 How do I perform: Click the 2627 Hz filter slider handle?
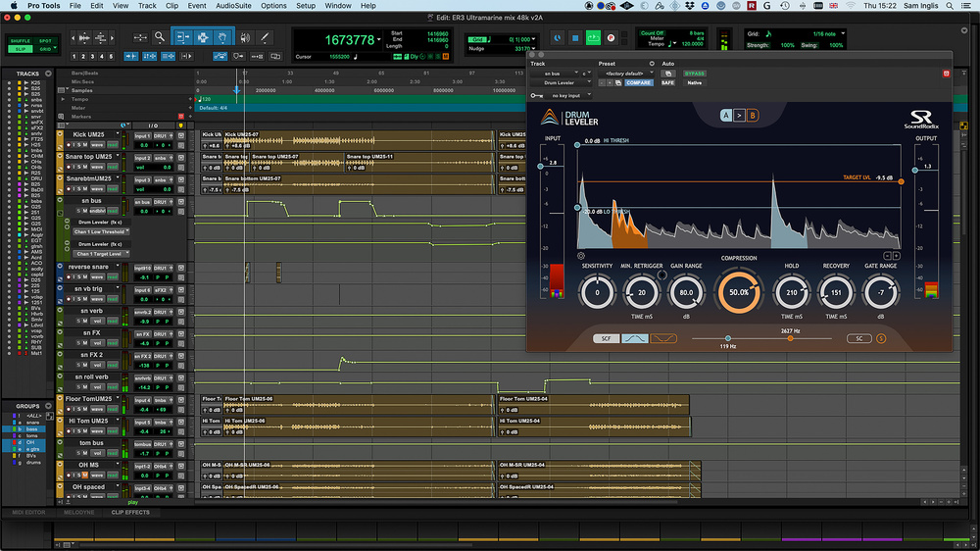(x=790, y=338)
